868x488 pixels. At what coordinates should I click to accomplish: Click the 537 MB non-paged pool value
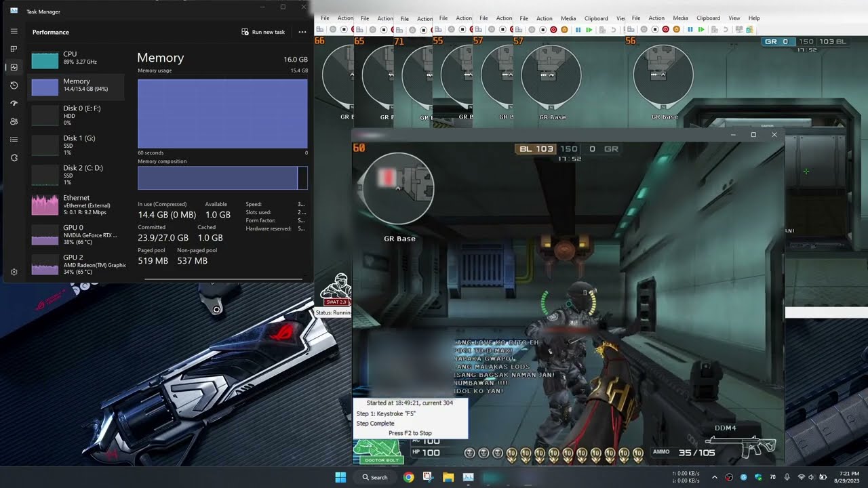pyautogui.click(x=192, y=261)
